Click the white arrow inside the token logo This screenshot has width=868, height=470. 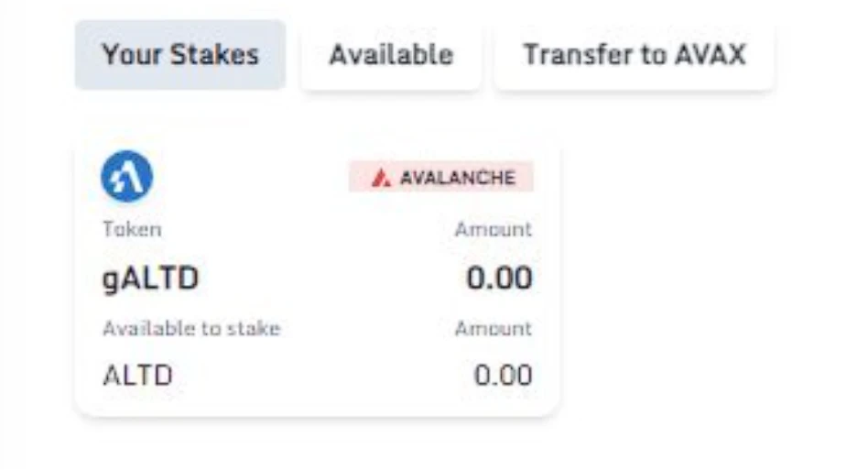click(126, 177)
